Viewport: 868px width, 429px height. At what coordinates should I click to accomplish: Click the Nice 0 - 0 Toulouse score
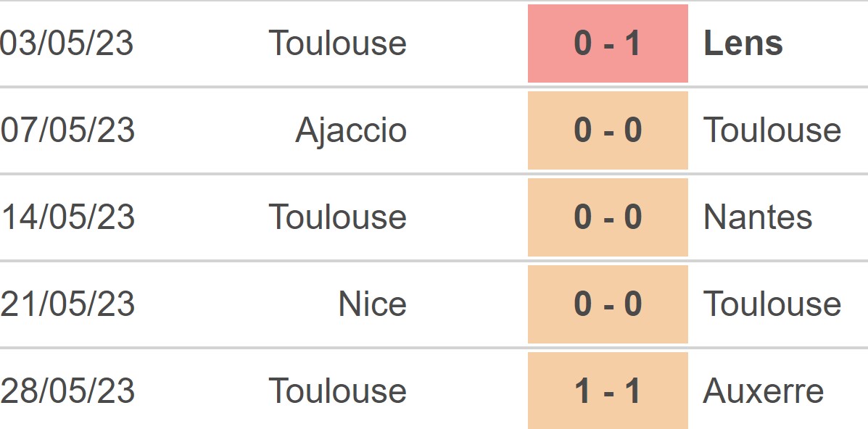coord(608,304)
